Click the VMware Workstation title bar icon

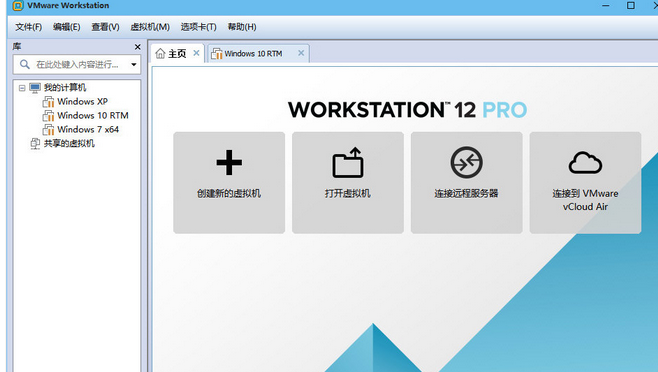(x=18, y=5)
